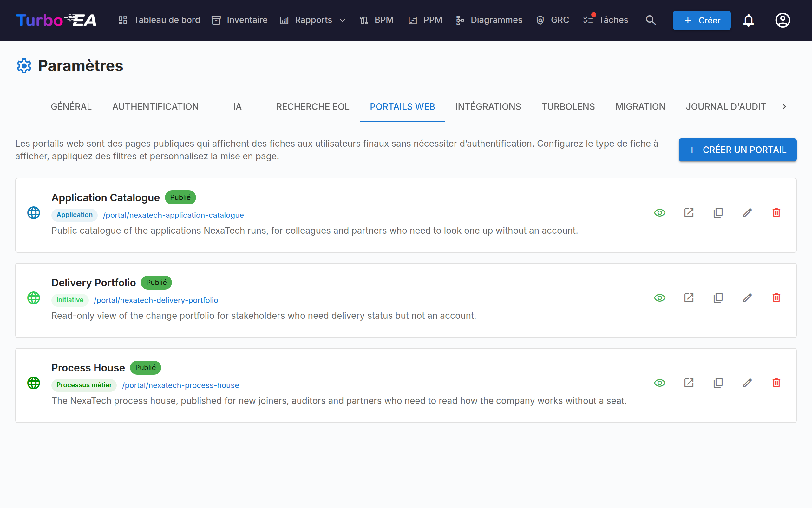Open the notifications bell
This screenshot has height=508, width=812.
(748, 20)
